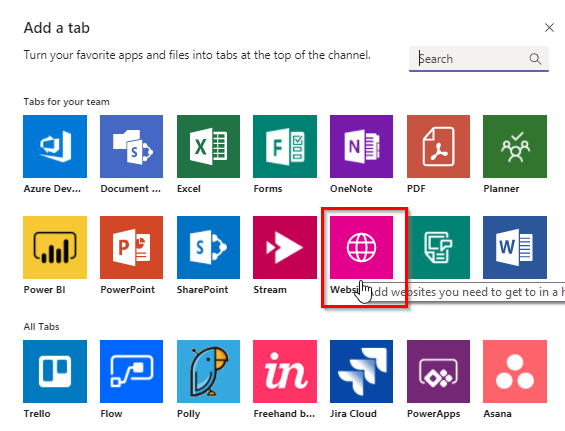Add the PowerApps tab

point(438,371)
